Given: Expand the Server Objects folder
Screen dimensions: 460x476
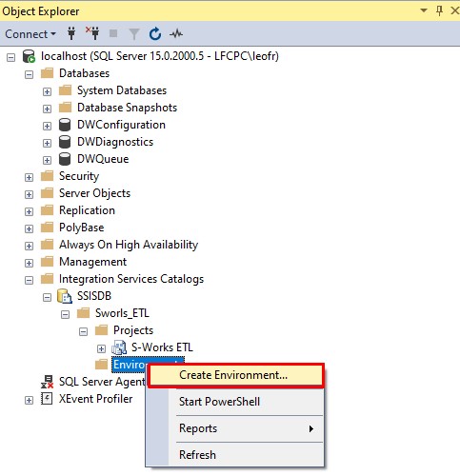Looking at the screenshot, I should pyautogui.click(x=29, y=194).
